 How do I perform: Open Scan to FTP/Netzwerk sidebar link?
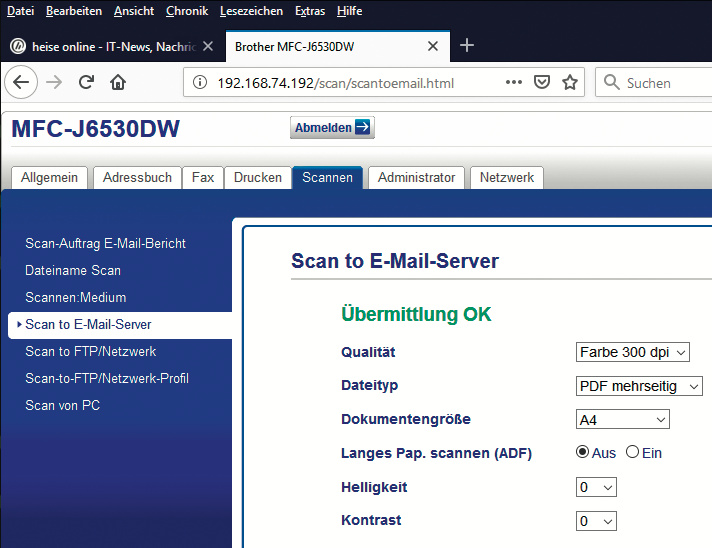click(x=90, y=351)
